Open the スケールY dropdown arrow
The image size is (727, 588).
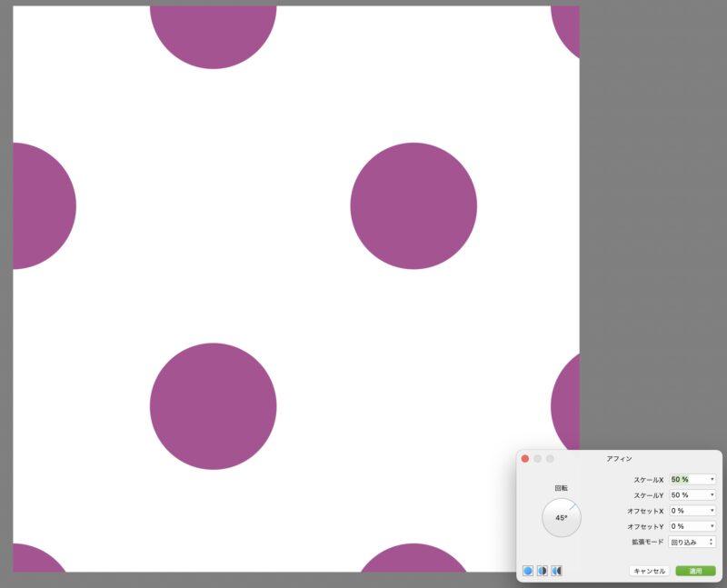pyautogui.click(x=712, y=495)
